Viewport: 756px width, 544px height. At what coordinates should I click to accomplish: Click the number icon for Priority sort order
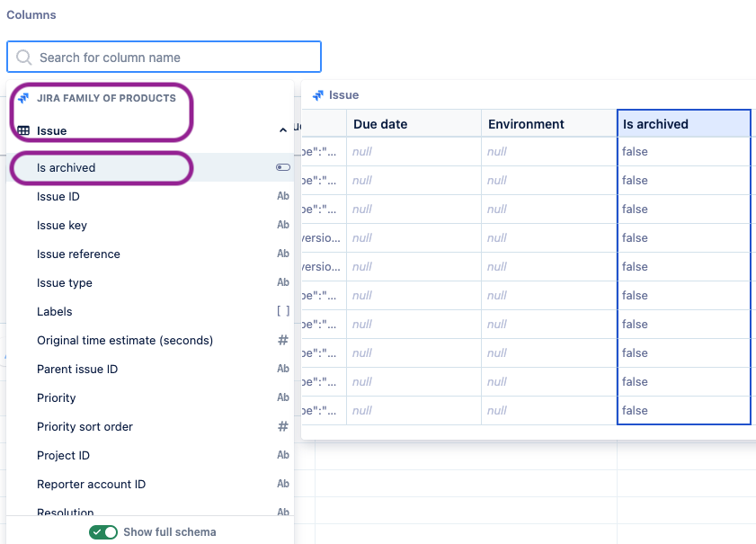click(283, 426)
